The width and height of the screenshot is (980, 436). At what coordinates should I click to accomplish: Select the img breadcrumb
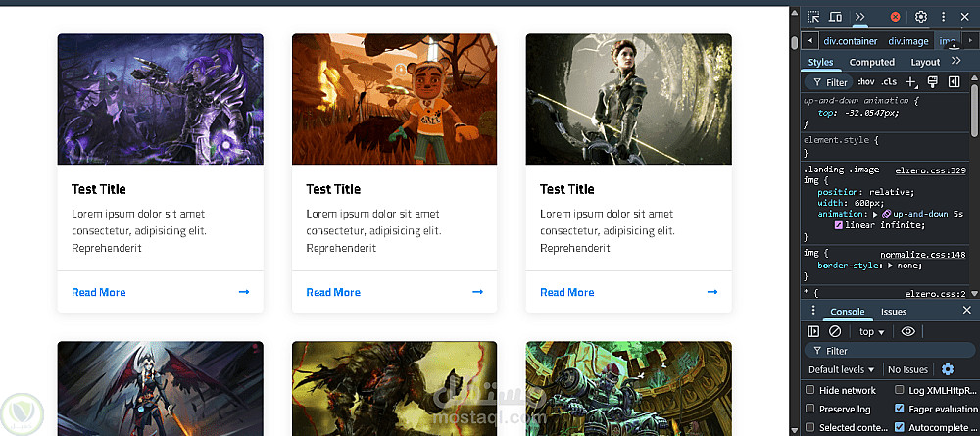coord(948,41)
